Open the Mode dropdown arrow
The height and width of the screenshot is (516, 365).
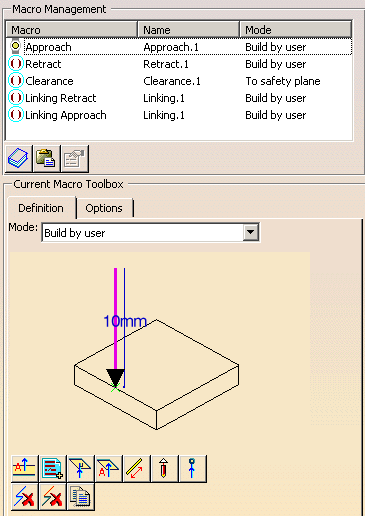250,232
